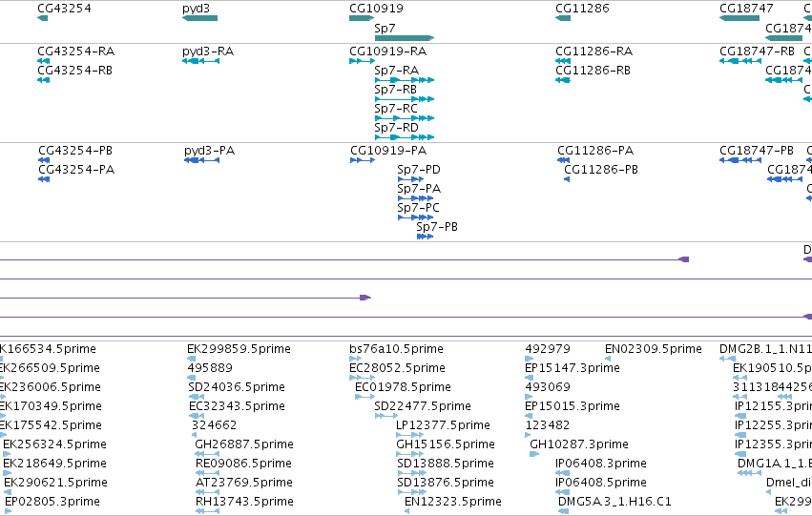The image size is (812, 516).
Task: Click the CG10919-PA protein label
Action: tap(388, 151)
